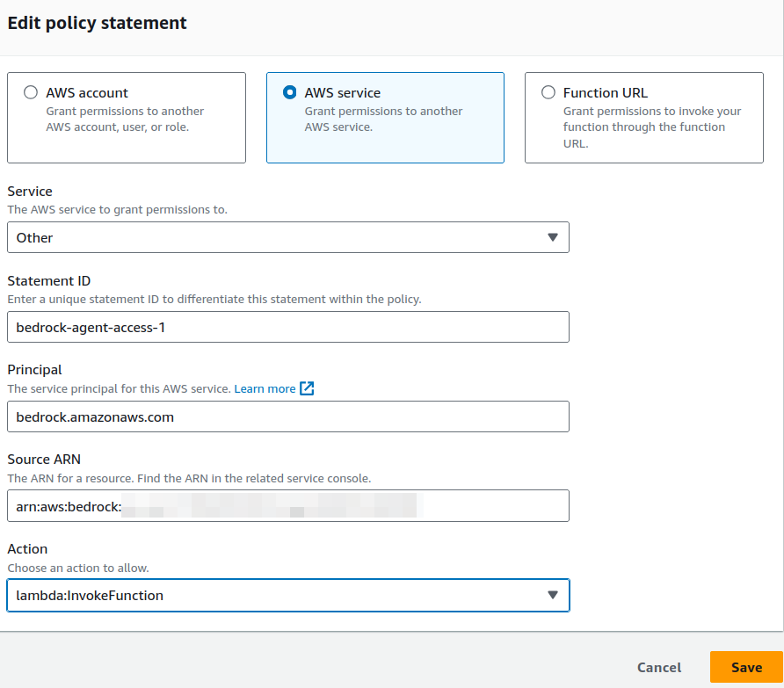Open the lambda:InvokeFunction action dropdown
This screenshot has width=784, height=688.
(287, 595)
